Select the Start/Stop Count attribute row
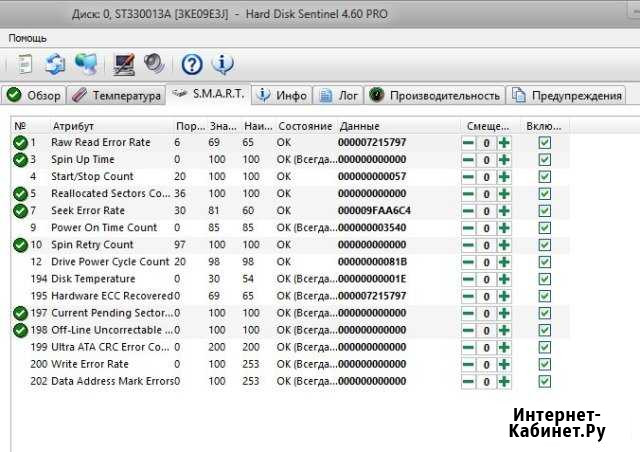Viewport: 640px width, 452px height. tap(291, 176)
